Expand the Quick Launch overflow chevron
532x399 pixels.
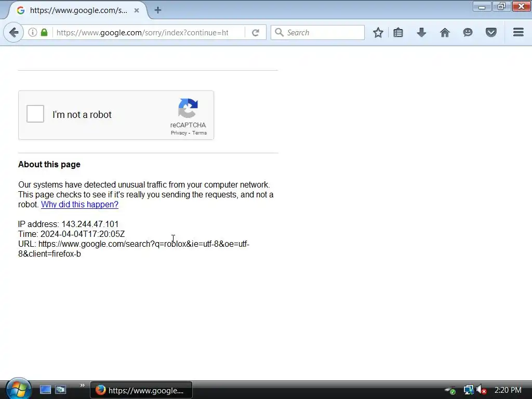point(82,385)
